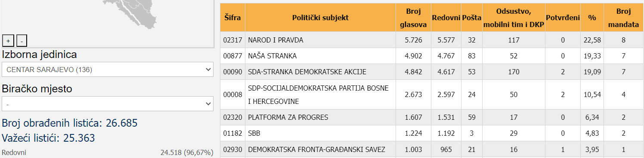Select the NAŠA STRANKA row

[432, 56]
